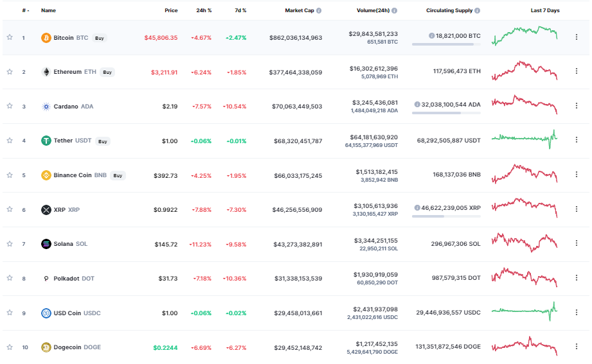Click Ethereum's last 7 days sparkline
This screenshot has height=364, width=592.
coord(525,71)
